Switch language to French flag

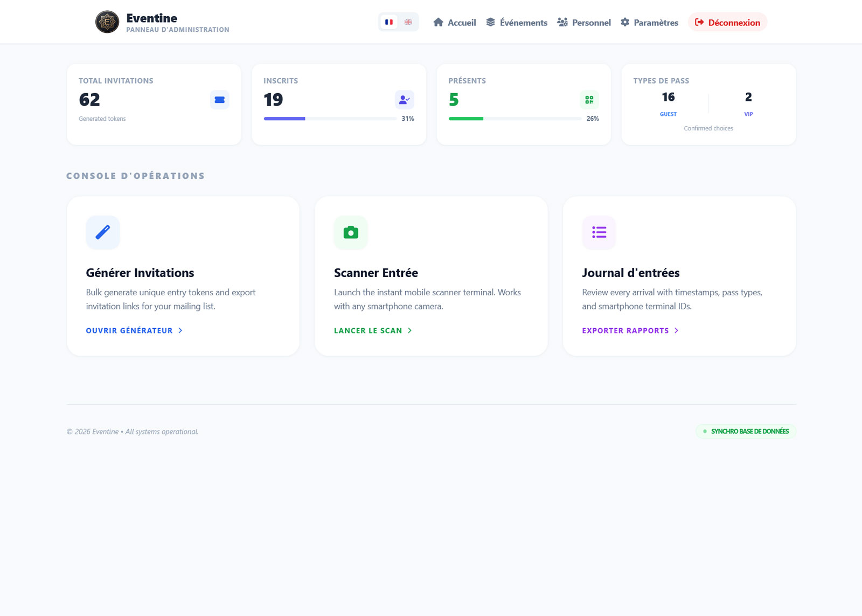point(389,22)
